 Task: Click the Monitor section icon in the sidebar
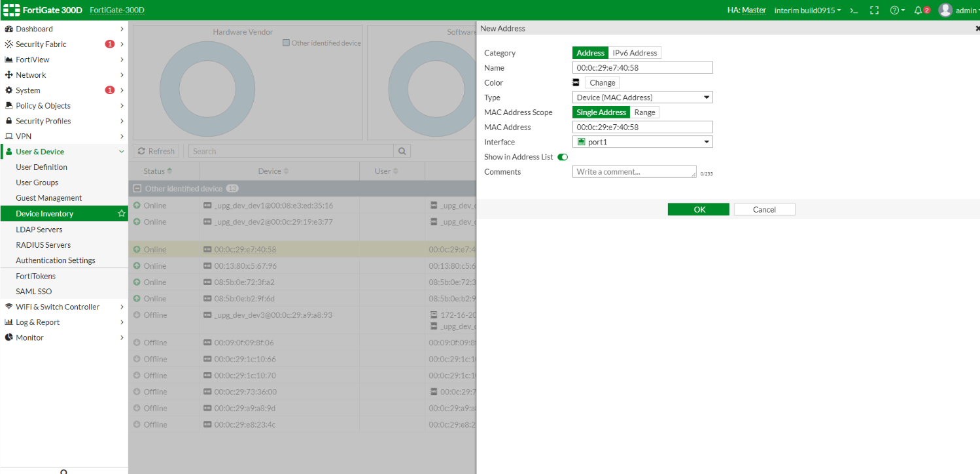(8, 337)
